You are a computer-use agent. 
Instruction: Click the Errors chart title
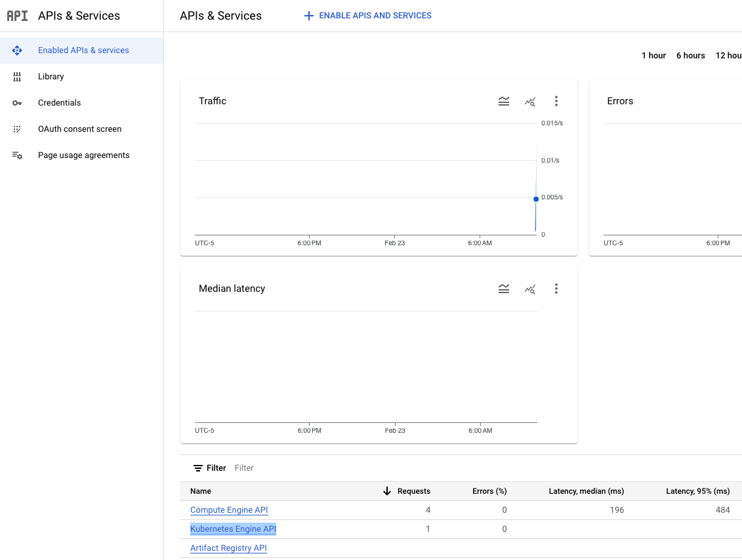click(x=620, y=101)
